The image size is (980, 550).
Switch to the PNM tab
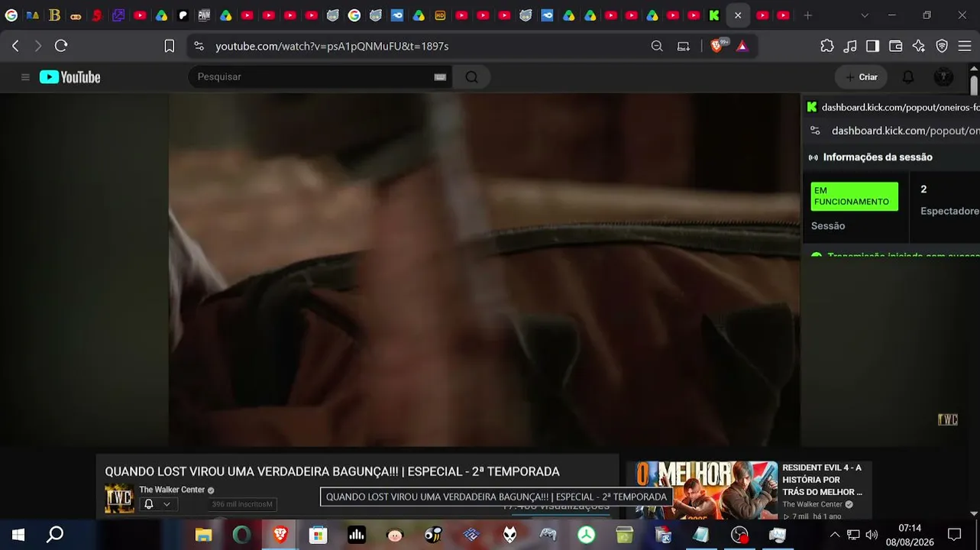[204, 15]
